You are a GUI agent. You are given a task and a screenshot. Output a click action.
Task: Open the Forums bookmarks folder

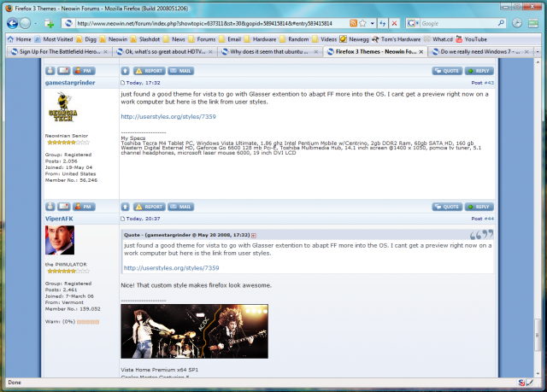click(x=202, y=39)
